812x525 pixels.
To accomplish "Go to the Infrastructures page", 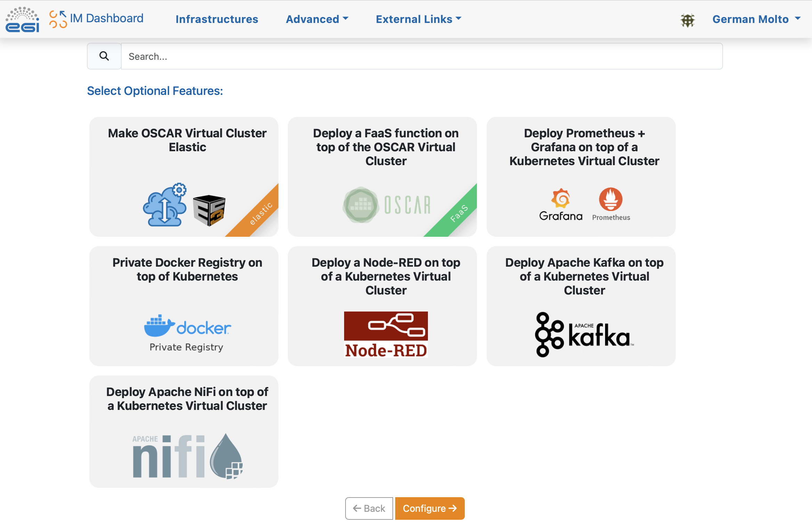I will pyautogui.click(x=217, y=19).
